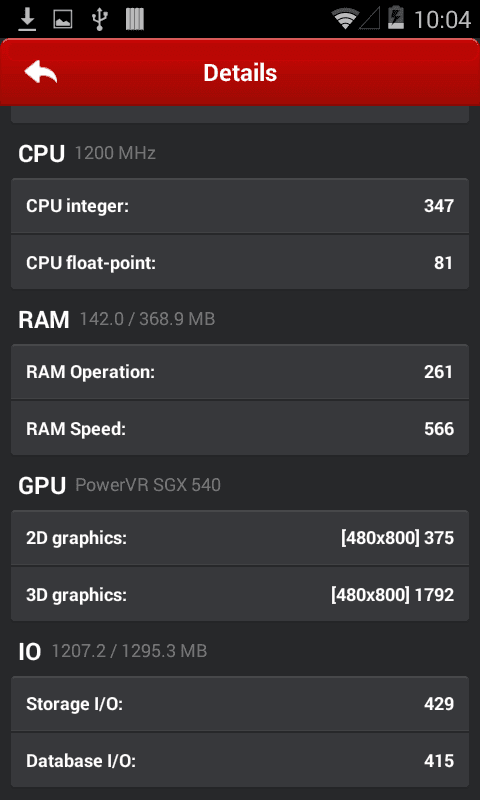Image resolution: width=480 pixels, height=800 pixels.
Task: Tap the USB connection icon in the status bar
Action: (x=100, y=19)
